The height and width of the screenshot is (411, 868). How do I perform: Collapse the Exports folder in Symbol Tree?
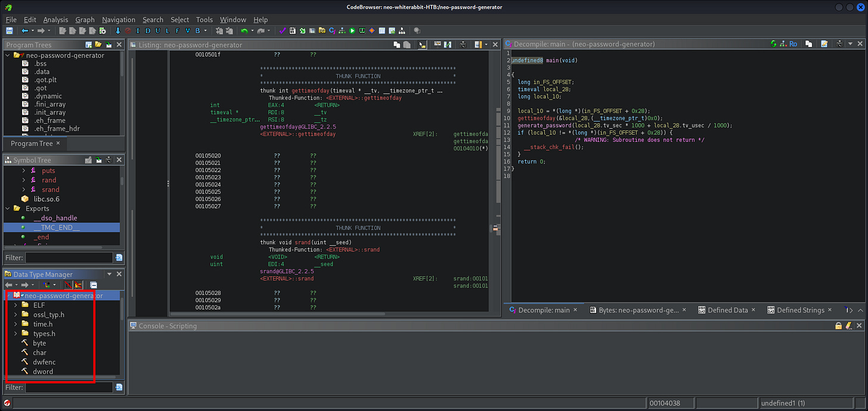[8, 208]
